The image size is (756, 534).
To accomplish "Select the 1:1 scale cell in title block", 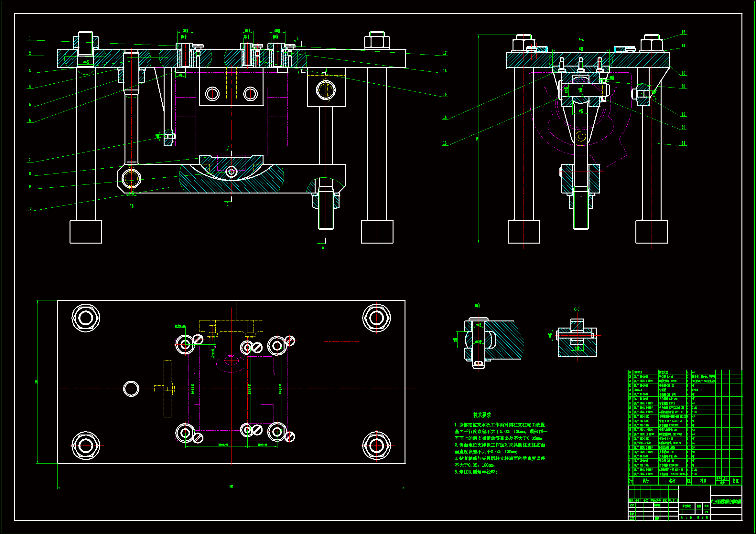I will (x=706, y=512).
